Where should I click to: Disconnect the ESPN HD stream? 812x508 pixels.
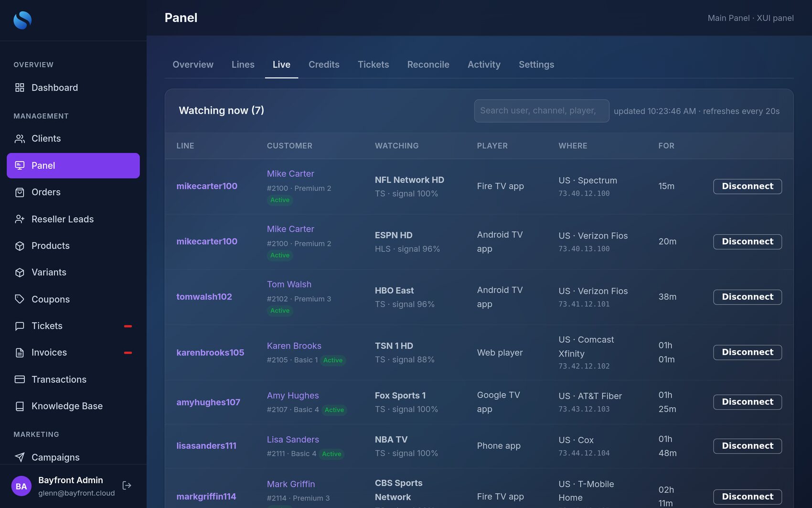pyautogui.click(x=748, y=242)
